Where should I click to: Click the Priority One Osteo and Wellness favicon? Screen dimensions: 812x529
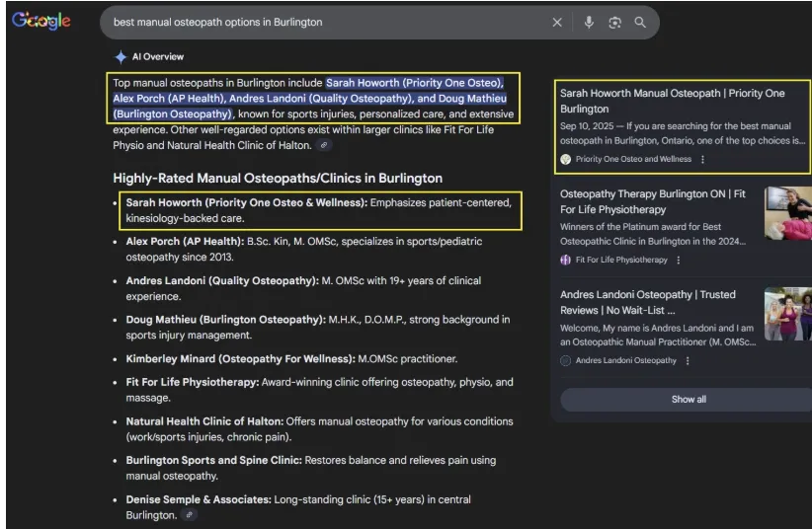click(566, 159)
